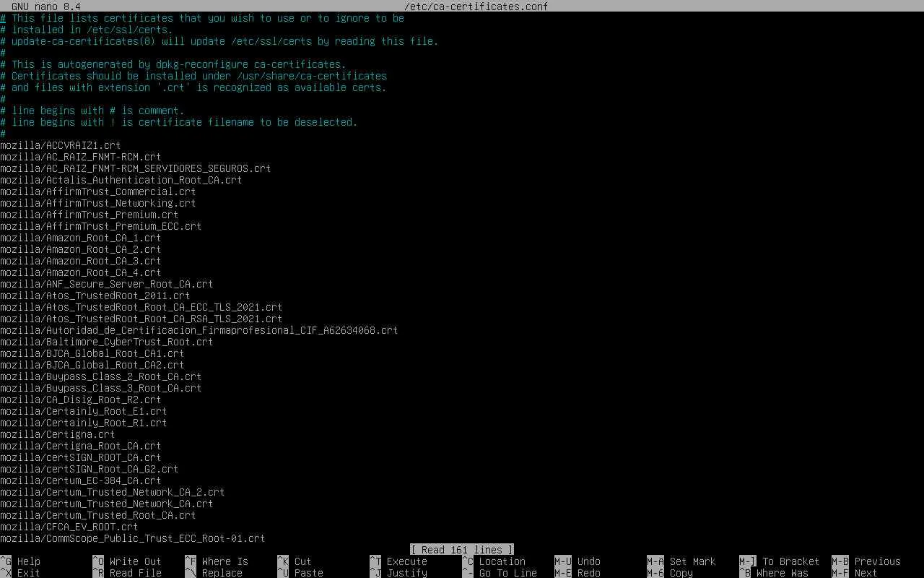Activate the Where Is search shortcut
The image size is (924, 578).
pos(225,561)
